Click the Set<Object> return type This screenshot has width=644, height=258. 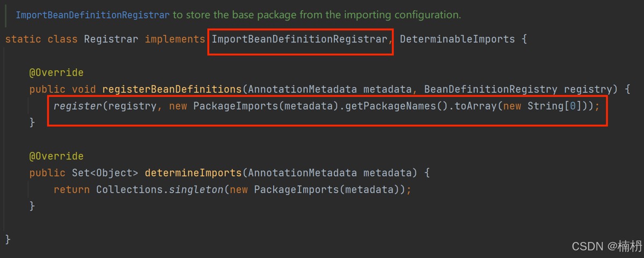[x=105, y=173]
